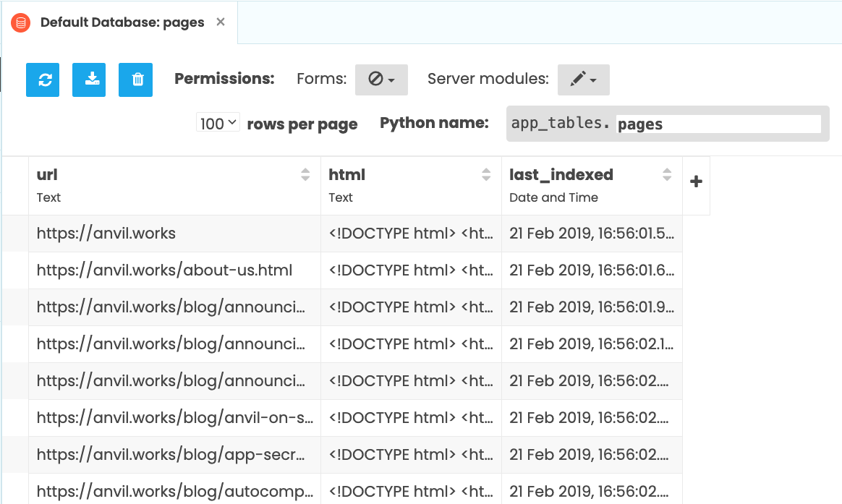The width and height of the screenshot is (842, 504).
Task: Close the Default Database: pages tab
Action: pos(221,22)
